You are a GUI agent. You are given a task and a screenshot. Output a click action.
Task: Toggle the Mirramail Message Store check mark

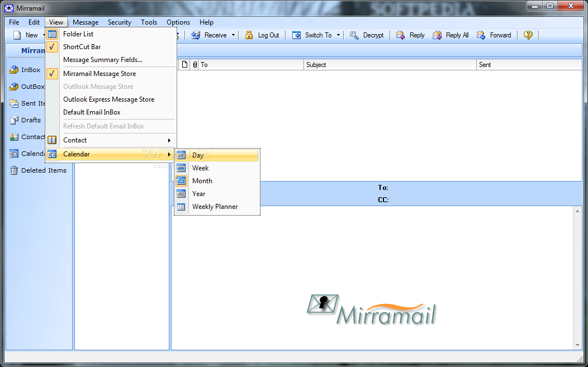point(52,74)
